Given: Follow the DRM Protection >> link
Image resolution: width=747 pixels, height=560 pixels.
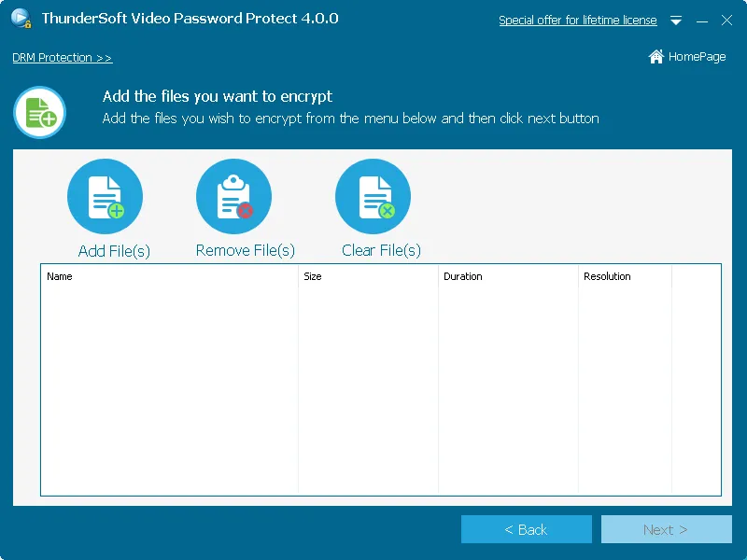Looking at the screenshot, I should (62, 58).
